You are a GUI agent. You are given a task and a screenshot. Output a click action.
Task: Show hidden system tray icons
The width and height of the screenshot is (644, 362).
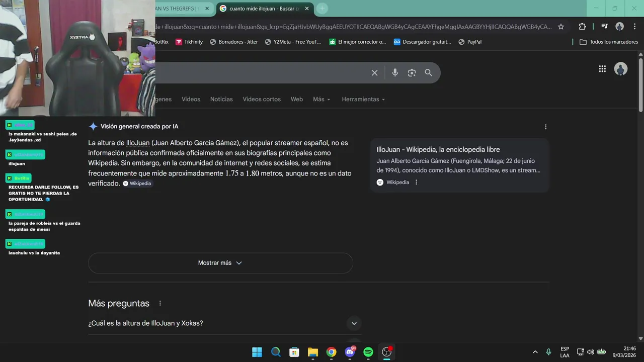535,352
